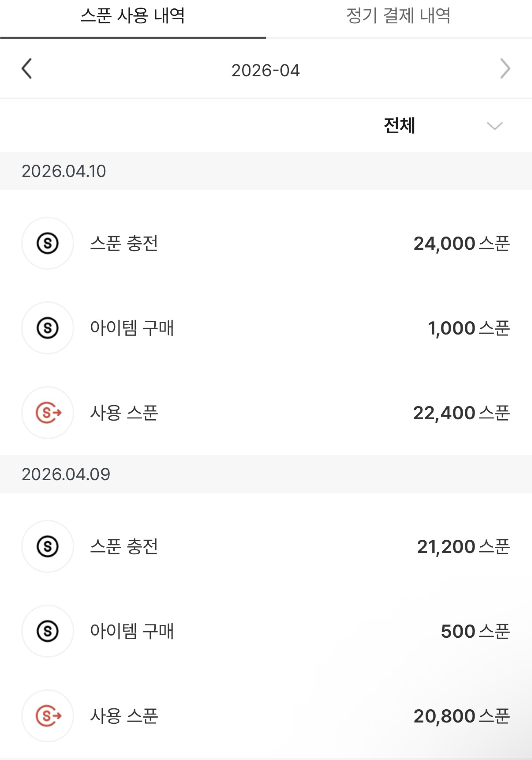Tap red icon for April 10 사용 스푼

(x=48, y=413)
